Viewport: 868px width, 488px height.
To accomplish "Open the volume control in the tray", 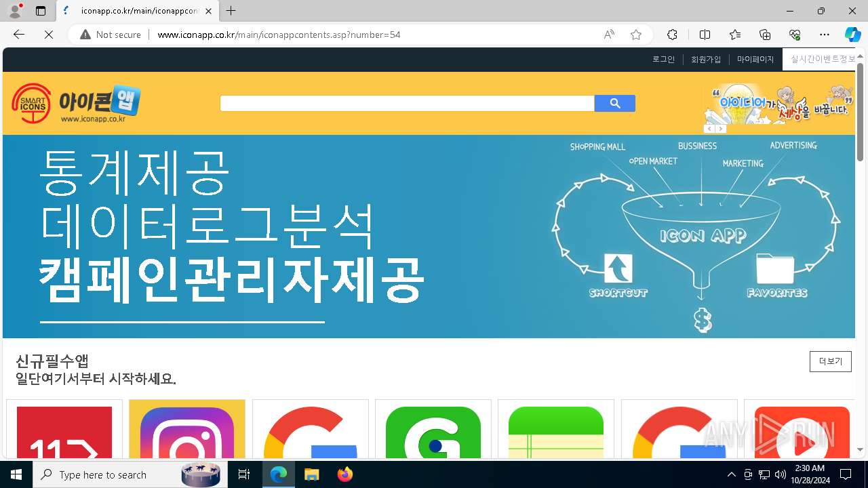I will [781, 474].
